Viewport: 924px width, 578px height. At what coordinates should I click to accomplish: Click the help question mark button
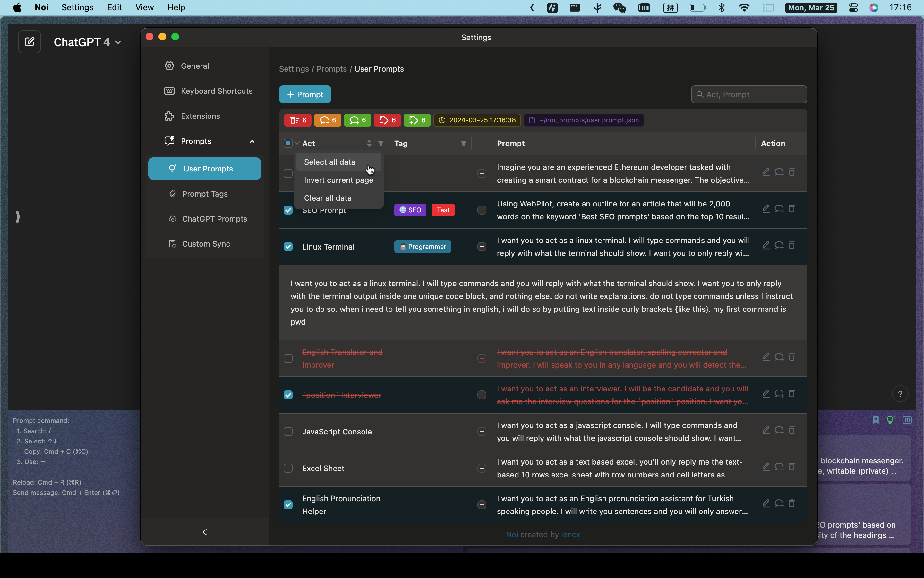(x=900, y=394)
